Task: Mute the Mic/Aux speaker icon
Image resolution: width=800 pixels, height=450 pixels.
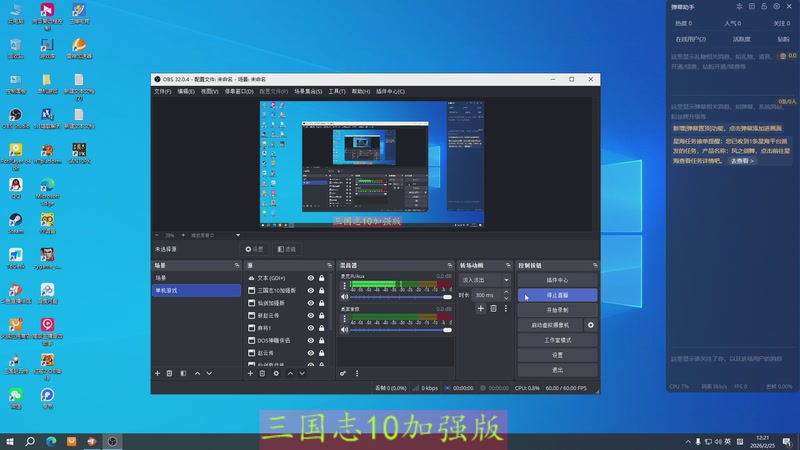Action: pos(344,296)
